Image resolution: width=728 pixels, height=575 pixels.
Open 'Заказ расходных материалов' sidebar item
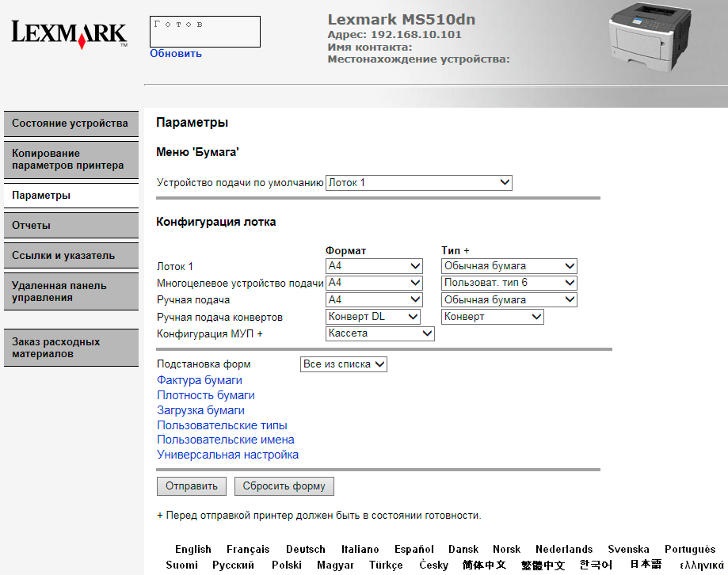(71, 348)
